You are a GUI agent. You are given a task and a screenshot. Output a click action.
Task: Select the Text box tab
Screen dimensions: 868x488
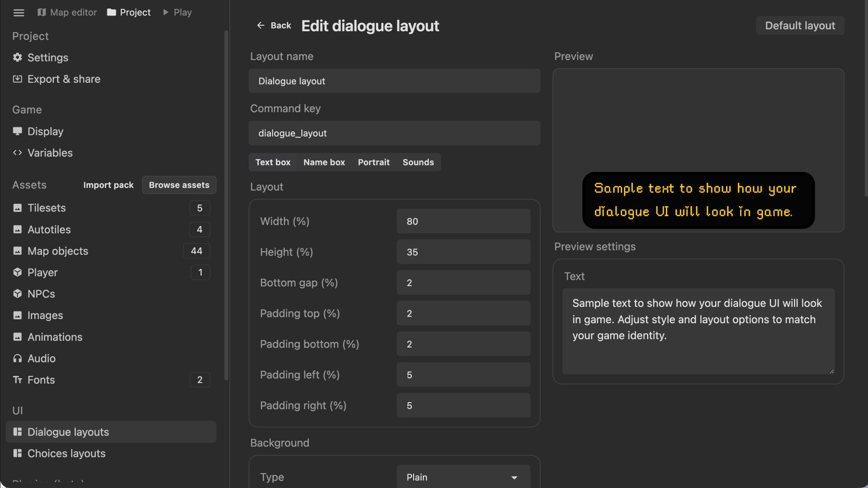[273, 162]
